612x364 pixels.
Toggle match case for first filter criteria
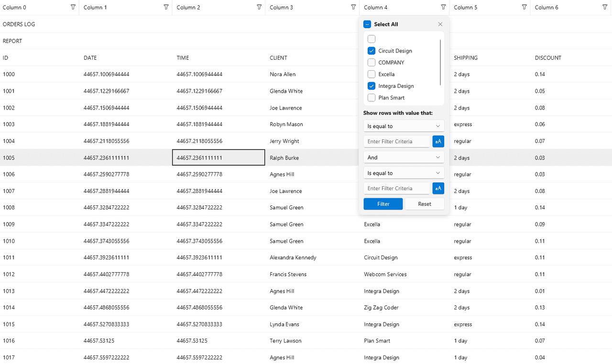(438, 141)
